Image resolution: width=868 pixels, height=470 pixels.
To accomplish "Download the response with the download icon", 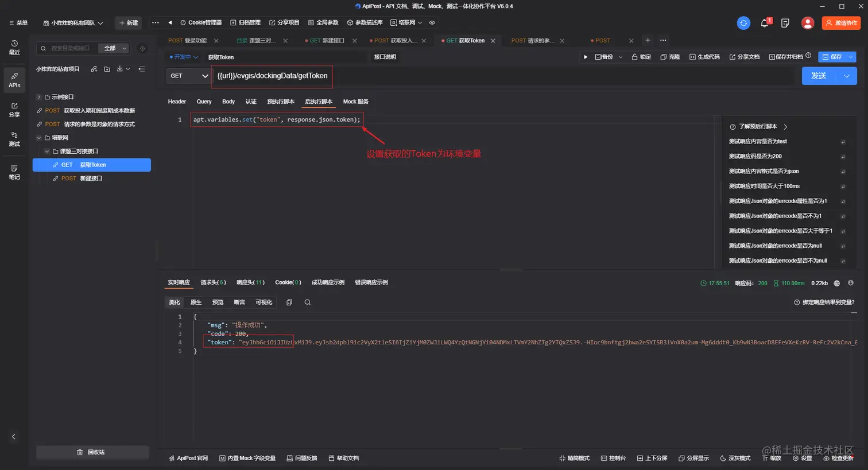I will (x=851, y=283).
